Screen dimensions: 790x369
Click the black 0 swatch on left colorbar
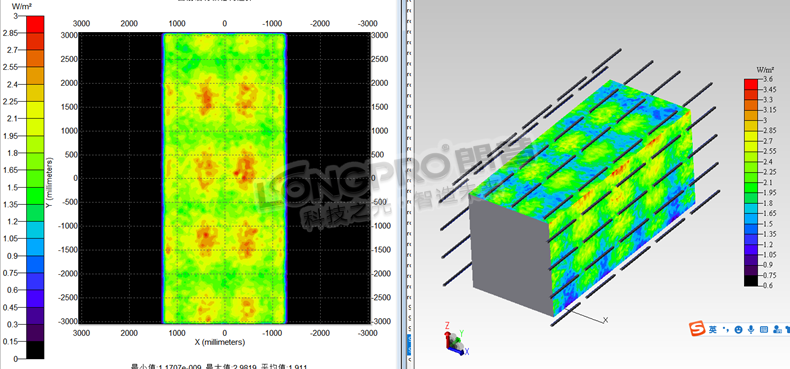point(35,350)
